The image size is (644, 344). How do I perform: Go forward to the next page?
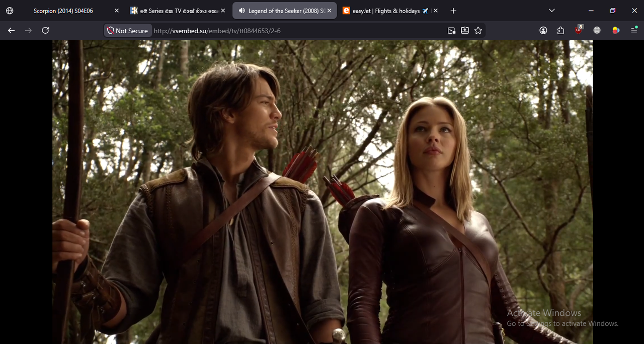(28, 31)
